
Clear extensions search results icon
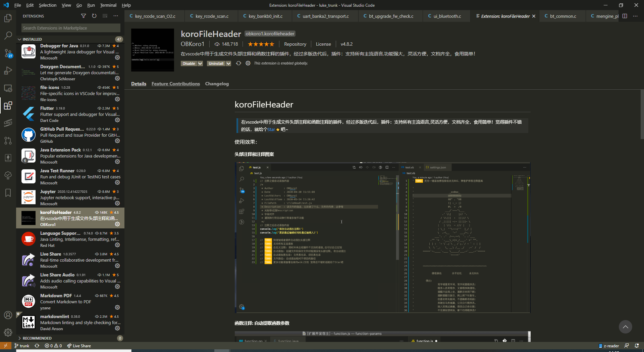pos(105,16)
